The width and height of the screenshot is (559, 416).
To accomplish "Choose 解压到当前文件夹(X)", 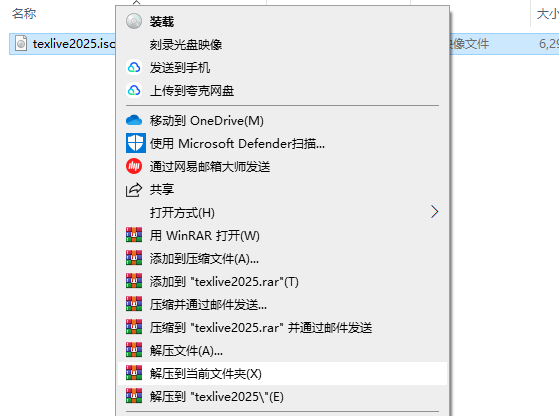I will (206, 374).
